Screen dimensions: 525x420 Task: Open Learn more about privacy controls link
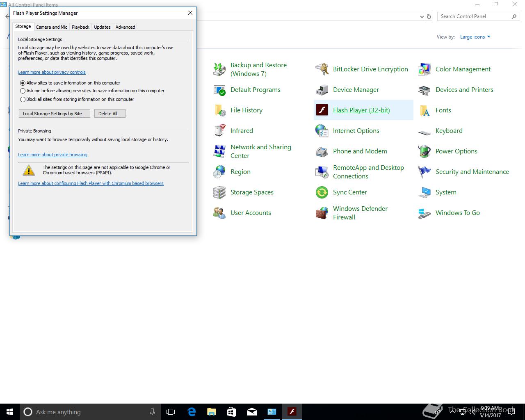pyautogui.click(x=52, y=72)
